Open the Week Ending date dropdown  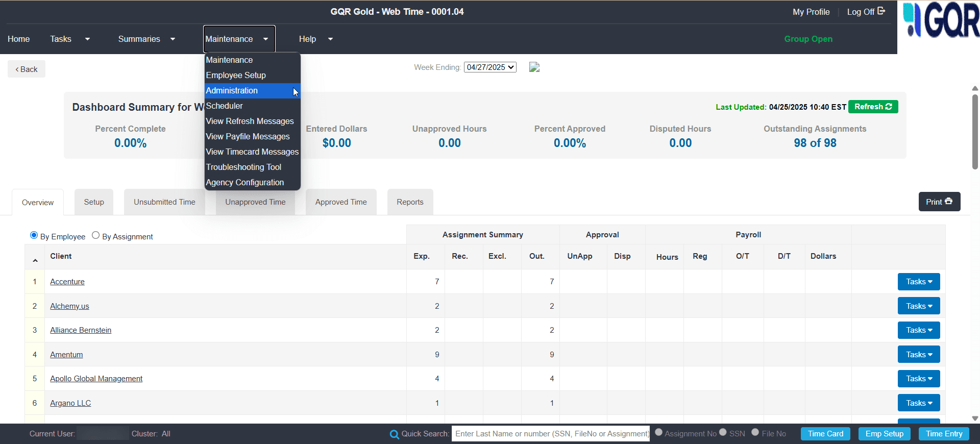[490, 67]
